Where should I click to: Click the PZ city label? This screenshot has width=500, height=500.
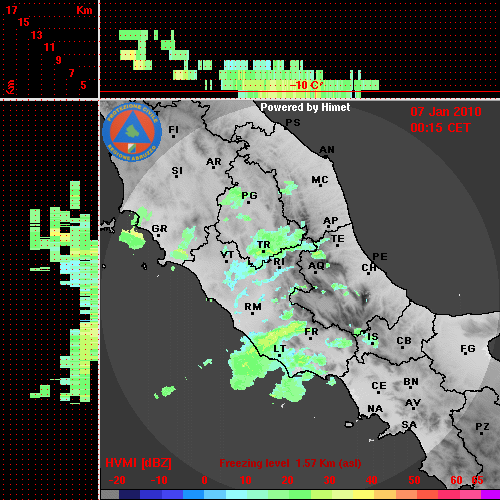(x=482, y=426)
